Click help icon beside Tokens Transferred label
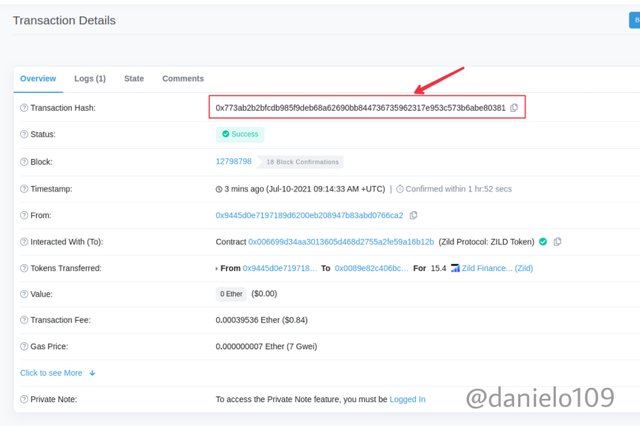 (24, 268)
